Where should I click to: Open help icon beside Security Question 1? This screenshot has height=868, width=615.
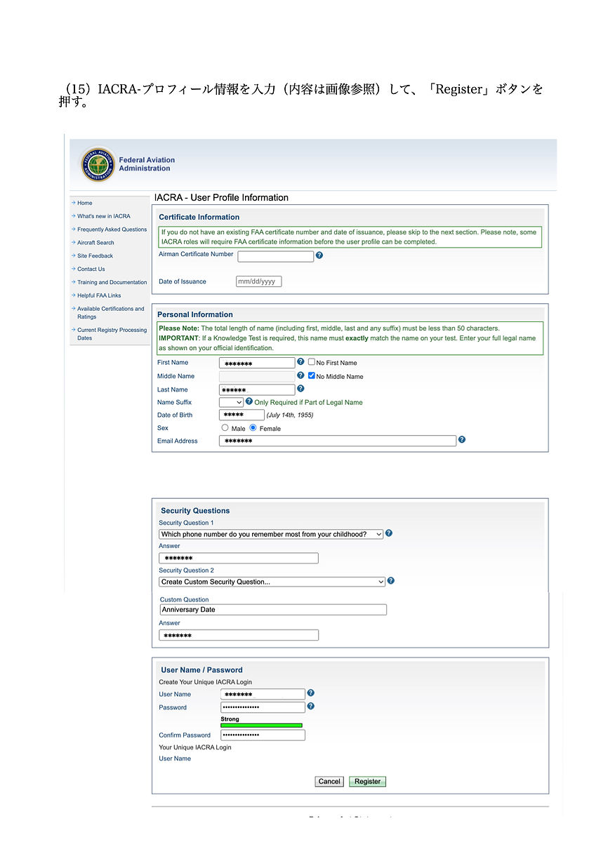pos(389,533)
